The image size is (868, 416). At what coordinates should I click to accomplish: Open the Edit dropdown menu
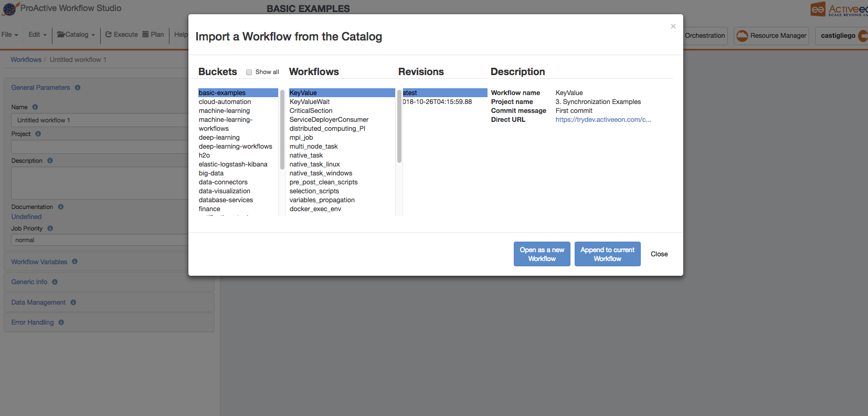tap(37, 35)
